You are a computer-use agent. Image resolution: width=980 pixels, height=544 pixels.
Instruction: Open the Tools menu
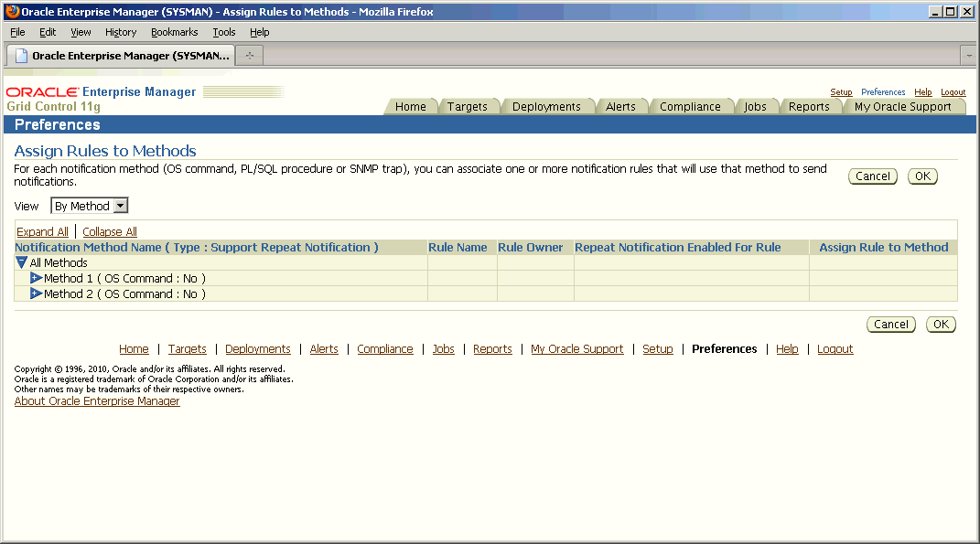[x=224, y=32]
